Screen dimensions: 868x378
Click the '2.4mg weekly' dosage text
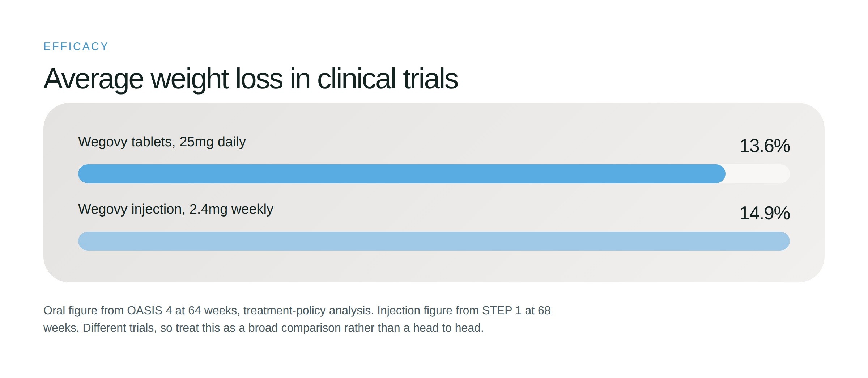231,209
